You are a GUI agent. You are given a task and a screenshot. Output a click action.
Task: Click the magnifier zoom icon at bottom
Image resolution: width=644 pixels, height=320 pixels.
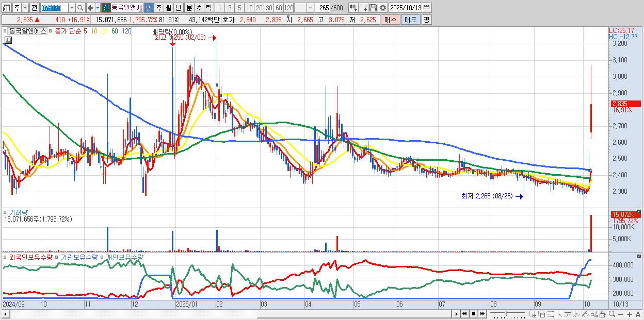[612, 314]
